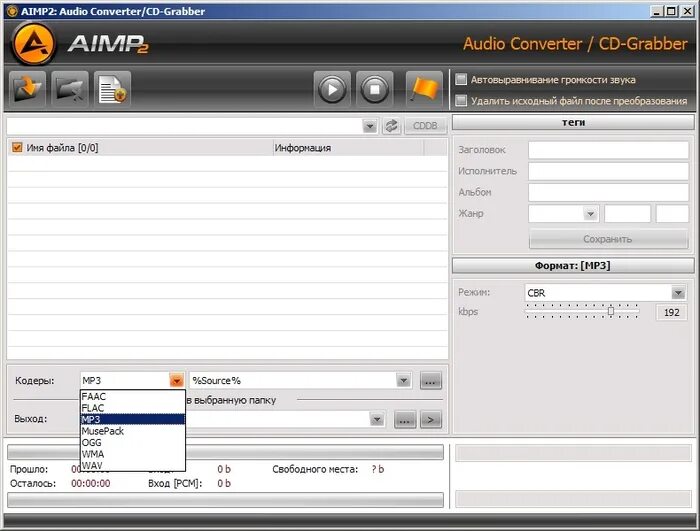Click the document options toolbar icon
700x531 pixels.
click(112, 89)
